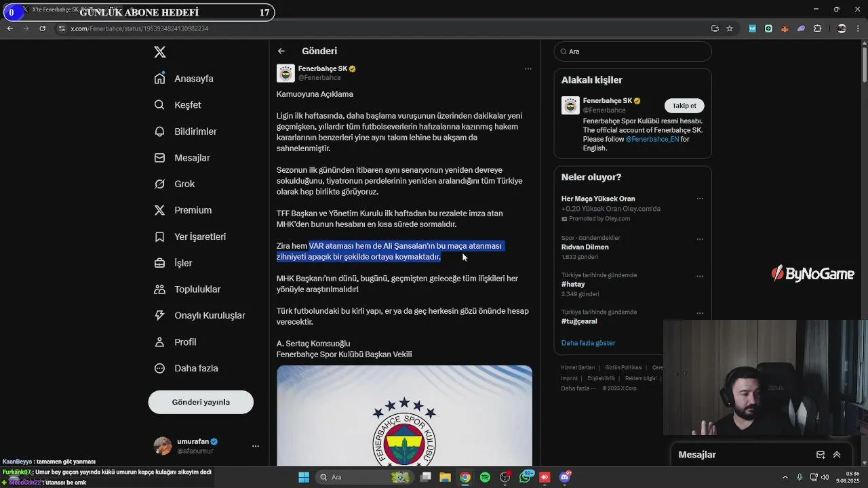Open Spotify from taskbar
This screenshot has width=868, height=488.
(x=485, y=477)
